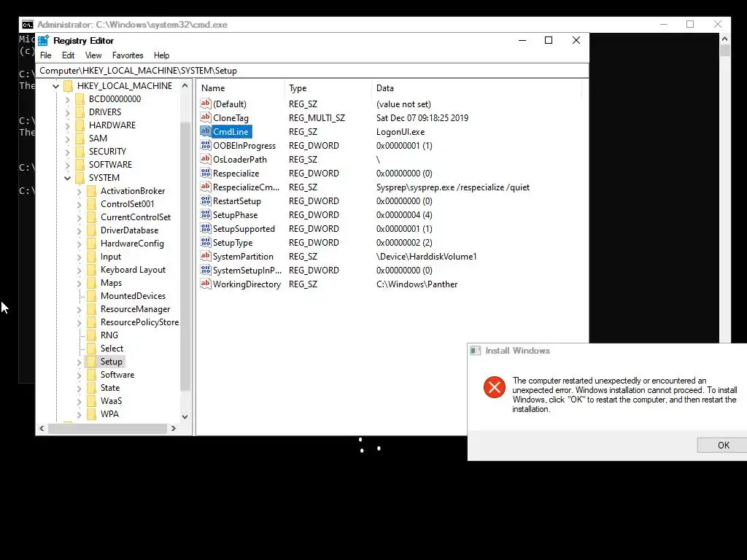Select the CmdLine value icon
This screenshot has height=560, width=747.
tap(205, 131)
